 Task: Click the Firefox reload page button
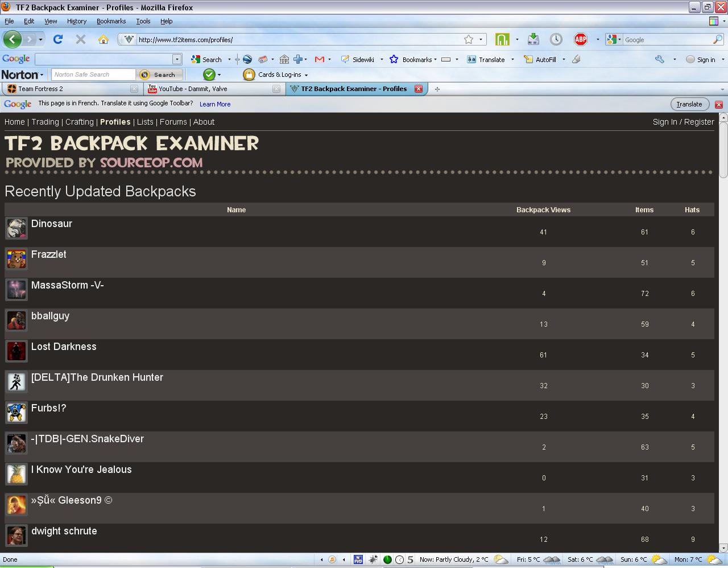pos(57,39)
